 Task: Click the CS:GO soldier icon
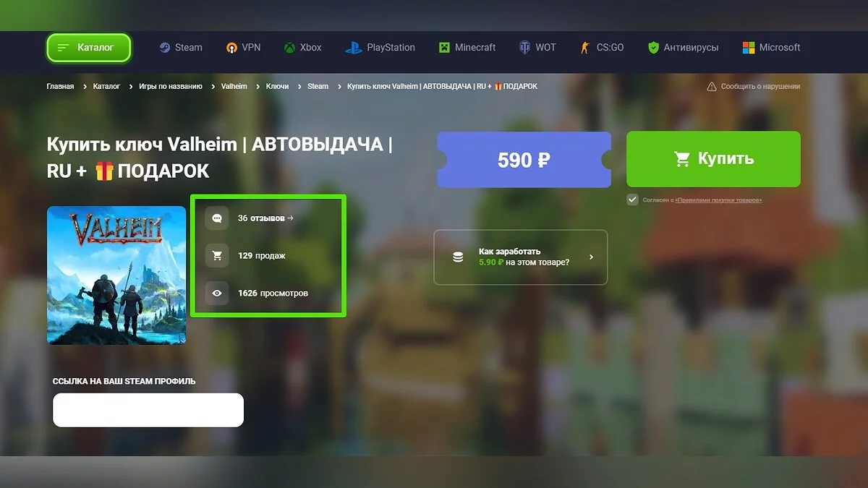[585, 48]
